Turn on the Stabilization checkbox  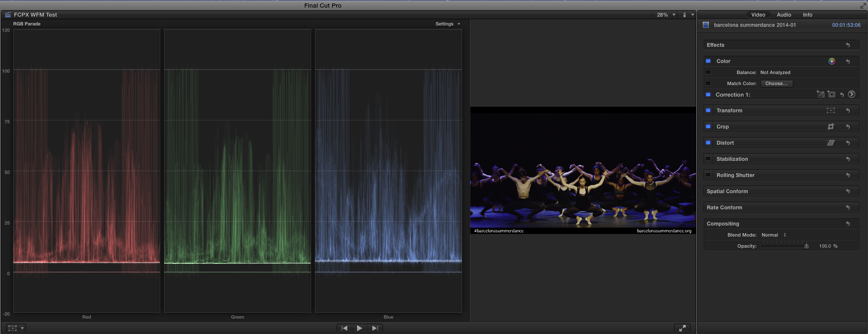coord(708,159)
